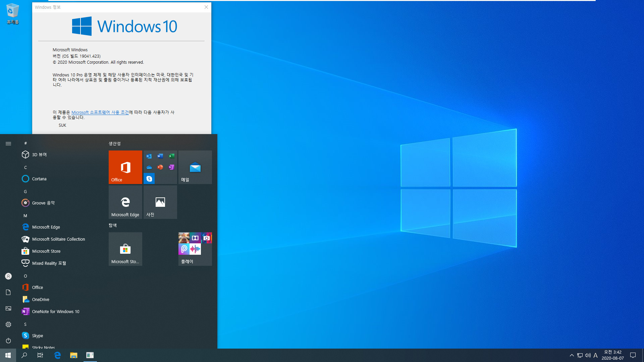Select the M letter group header
Viewport: 644px width, 362px height.
(25, 216)
